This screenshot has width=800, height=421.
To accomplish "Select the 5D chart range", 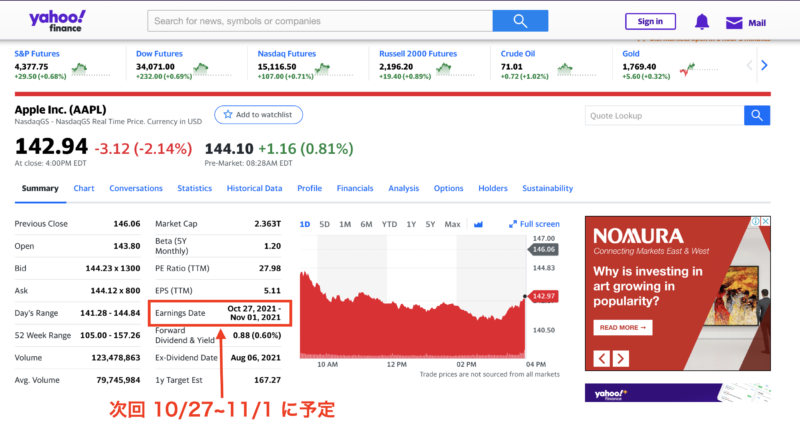I will click(324, 224).
